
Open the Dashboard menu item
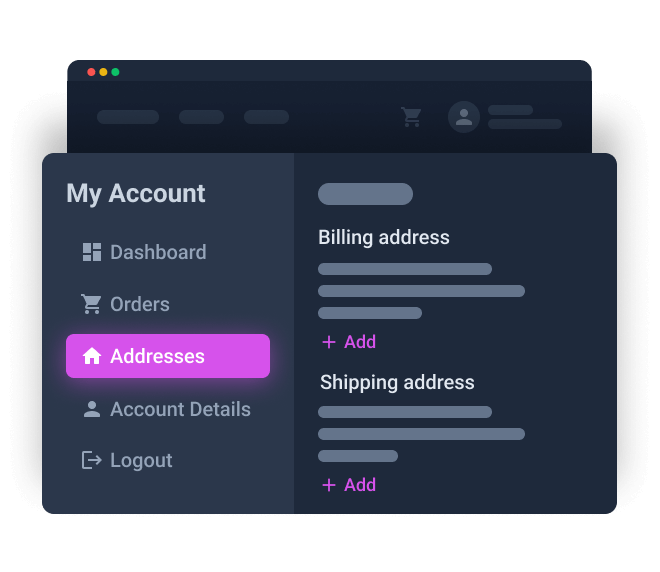144,252
